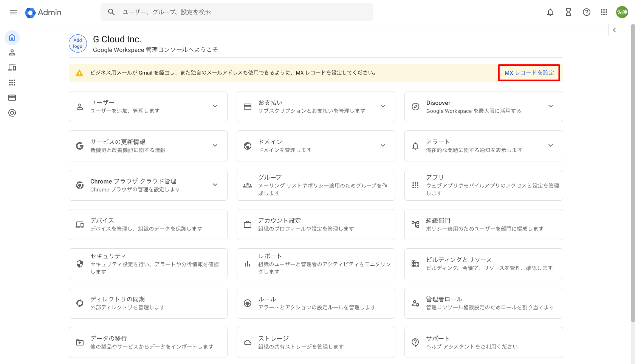
Task: Click the search field for users and groups
Action: click(x=237, y=12)
